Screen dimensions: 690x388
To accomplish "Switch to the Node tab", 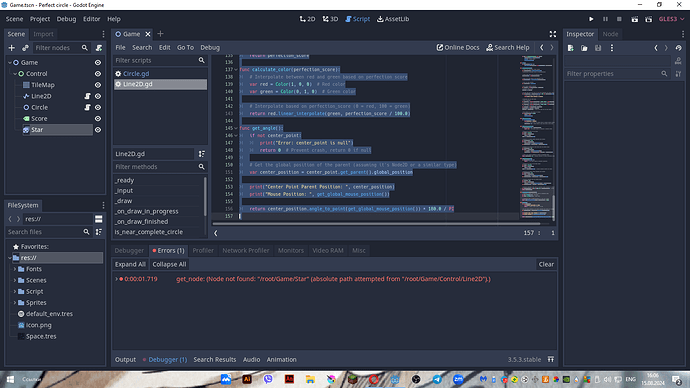I will tap(610, 34).
